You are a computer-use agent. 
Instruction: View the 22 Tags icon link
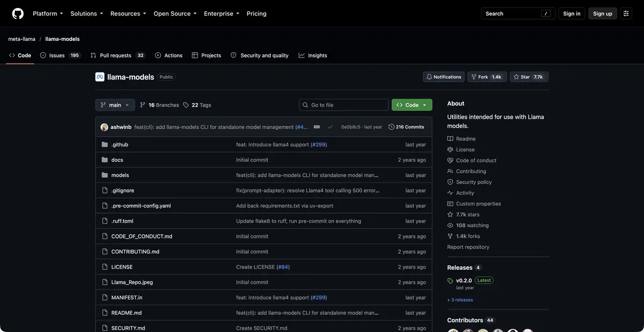(x=197, y=105)
